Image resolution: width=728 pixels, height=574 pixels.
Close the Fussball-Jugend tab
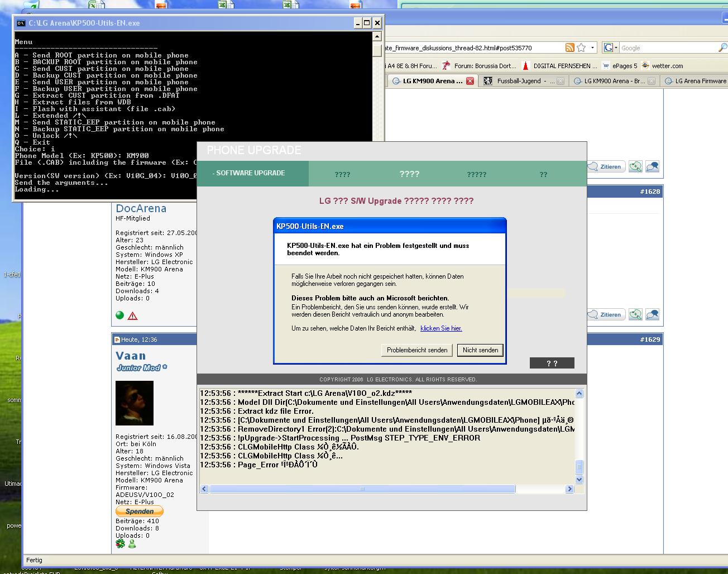coord(561,81)
